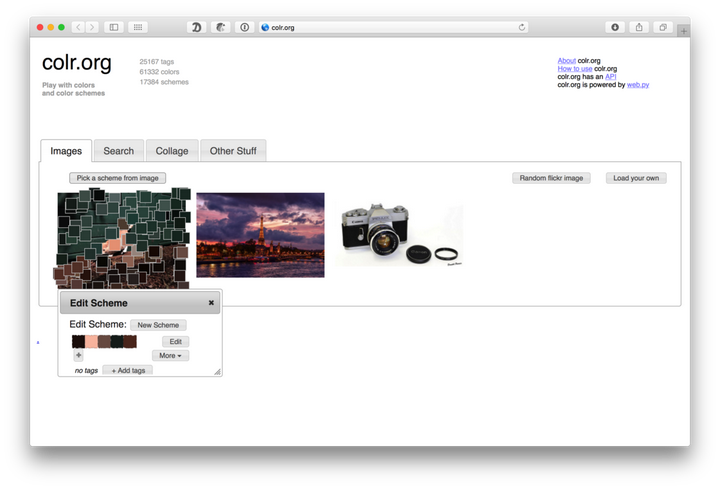Open the web.py link
The height and width of the screenshot is (489, 720).
pyautogui.click(x=638, y=84)
